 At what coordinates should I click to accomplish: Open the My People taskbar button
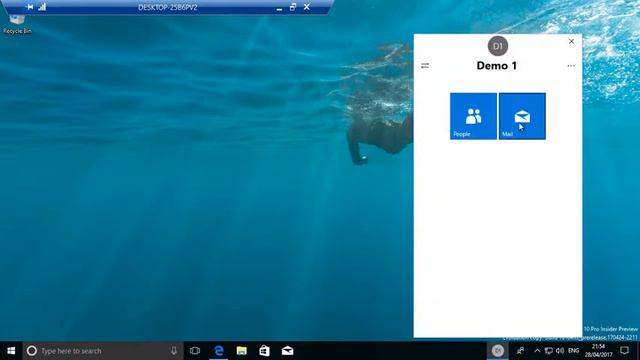[x=520, y=351]
